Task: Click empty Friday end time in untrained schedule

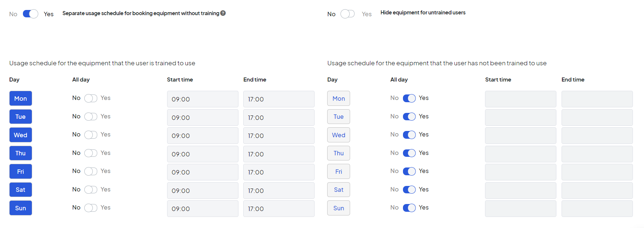Action: coord(597,172)
